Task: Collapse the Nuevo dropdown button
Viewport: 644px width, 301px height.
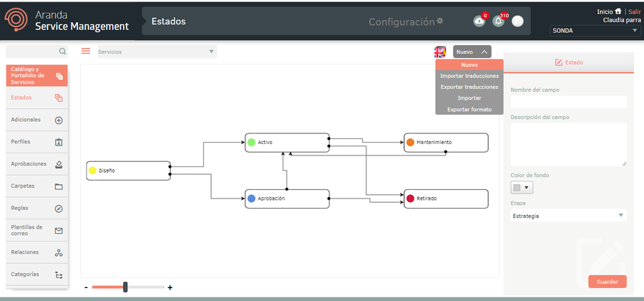Action: coord(472,52)
